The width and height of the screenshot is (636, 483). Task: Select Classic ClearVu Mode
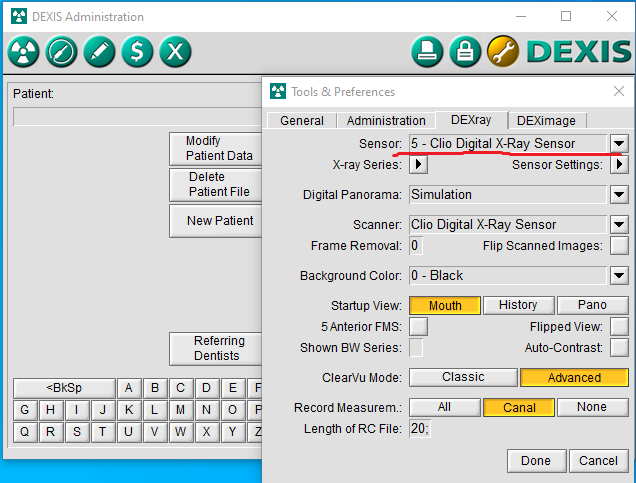[x=463, y=377]
